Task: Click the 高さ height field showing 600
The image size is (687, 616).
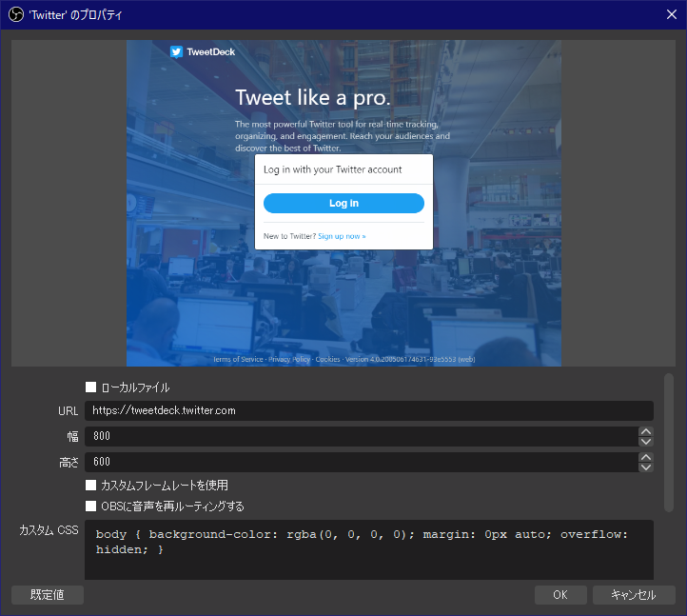Action: 362,462
